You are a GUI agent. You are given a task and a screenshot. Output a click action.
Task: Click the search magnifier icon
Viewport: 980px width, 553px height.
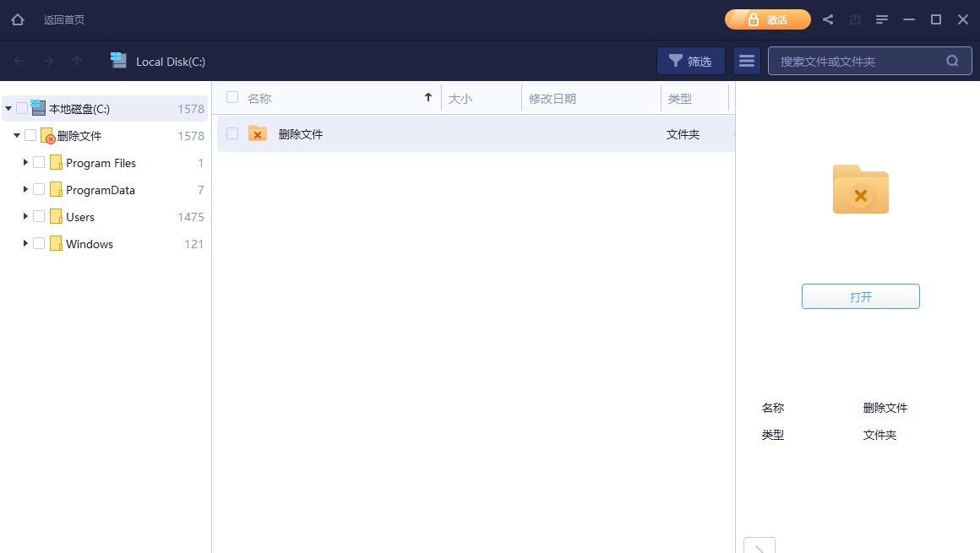952,60
